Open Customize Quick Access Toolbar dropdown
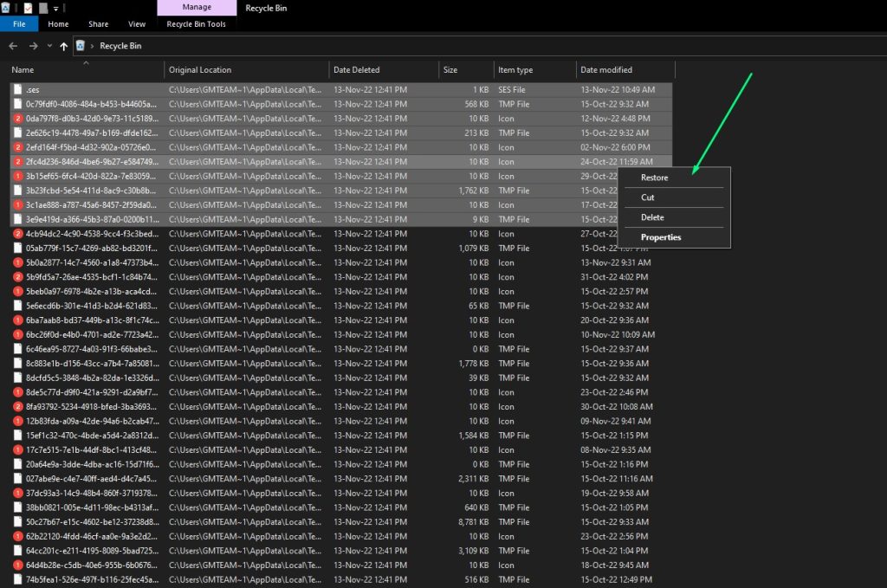887x588 pixels. click(x=56, y=9)
